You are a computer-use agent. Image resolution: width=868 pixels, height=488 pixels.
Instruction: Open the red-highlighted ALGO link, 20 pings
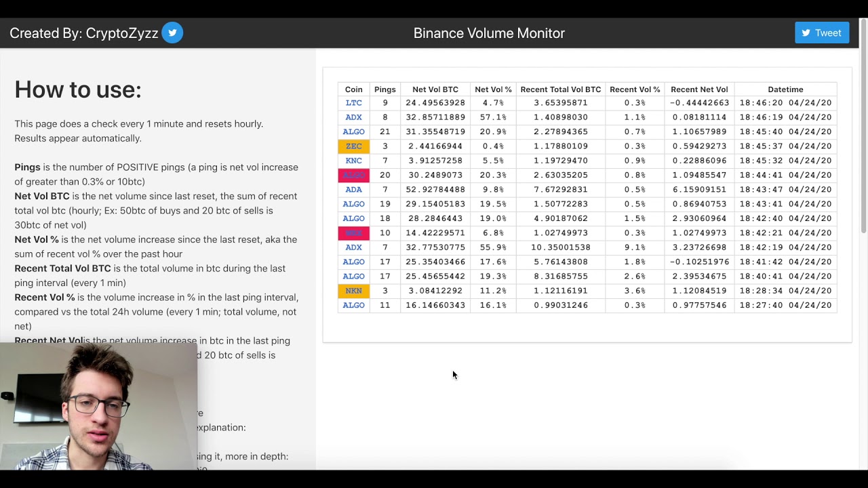pyautogui.click(x=353, y=175)
